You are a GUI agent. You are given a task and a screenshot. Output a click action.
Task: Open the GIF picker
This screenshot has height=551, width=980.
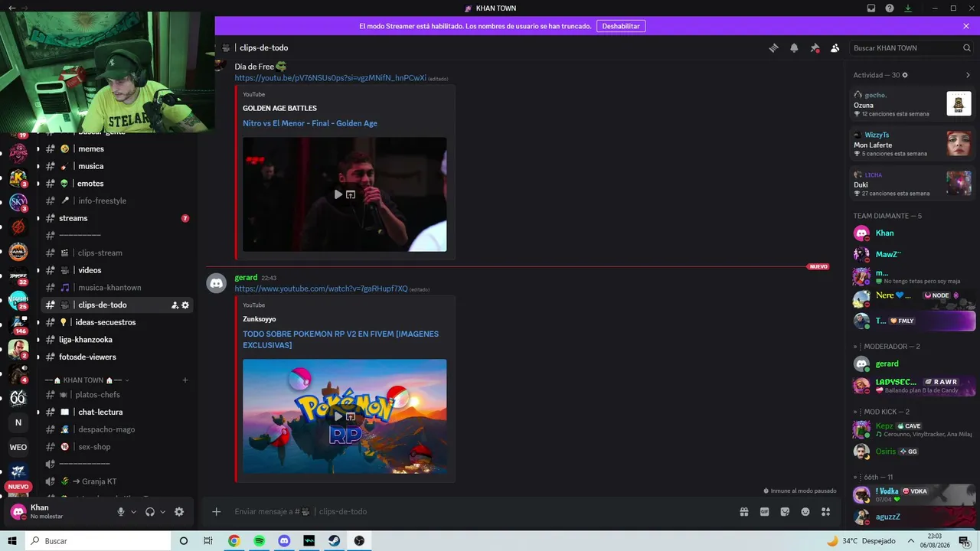(764, 512)
